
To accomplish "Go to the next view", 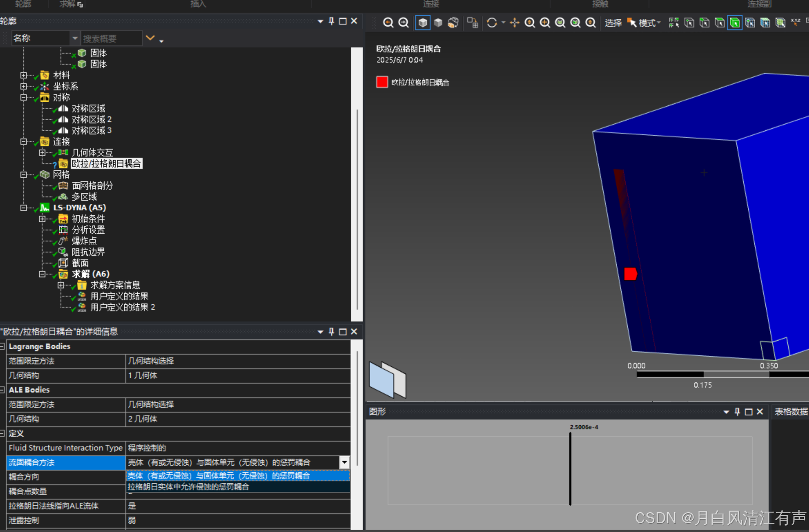I will tap(404, 23).
